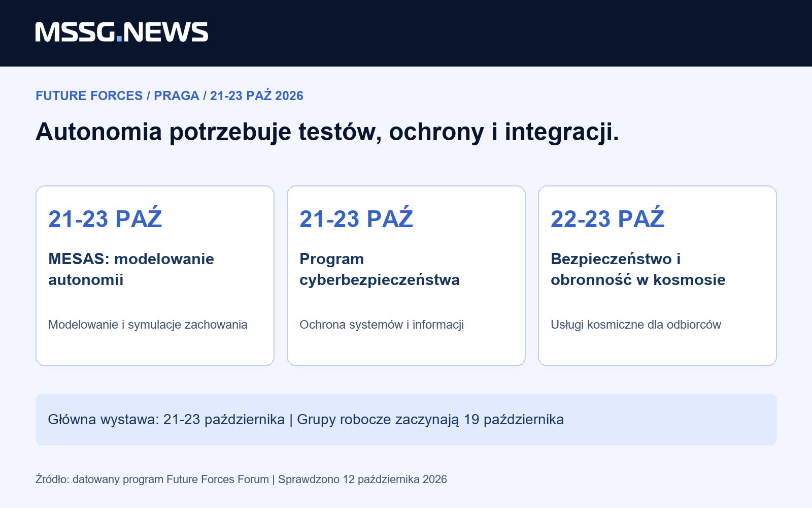Click the date above "Program cyberbezpieczeństwa"
812x508 pixels.
(356, 218)
